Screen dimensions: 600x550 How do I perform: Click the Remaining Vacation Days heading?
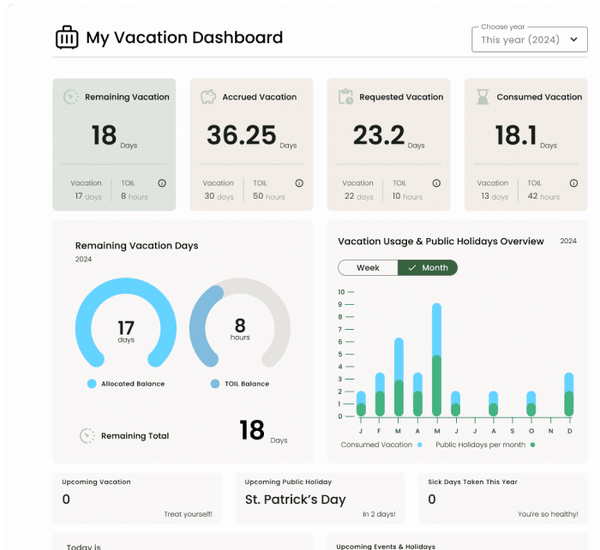coord(137,246)
